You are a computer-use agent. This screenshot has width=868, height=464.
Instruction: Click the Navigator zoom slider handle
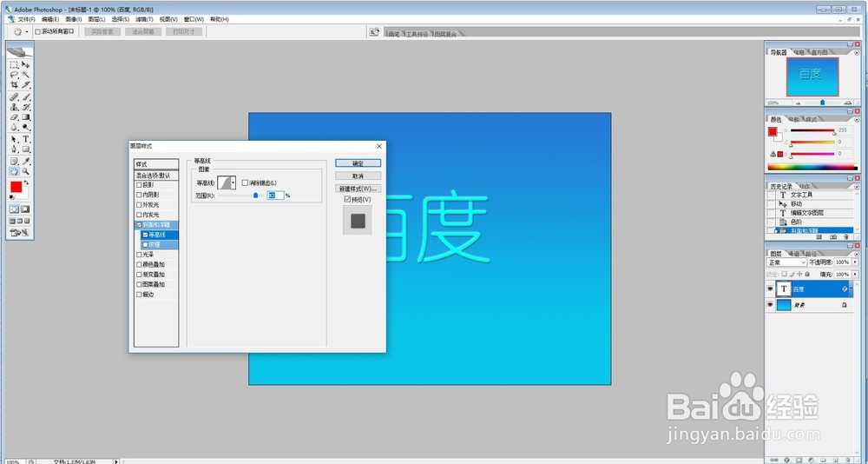[823, 103]
